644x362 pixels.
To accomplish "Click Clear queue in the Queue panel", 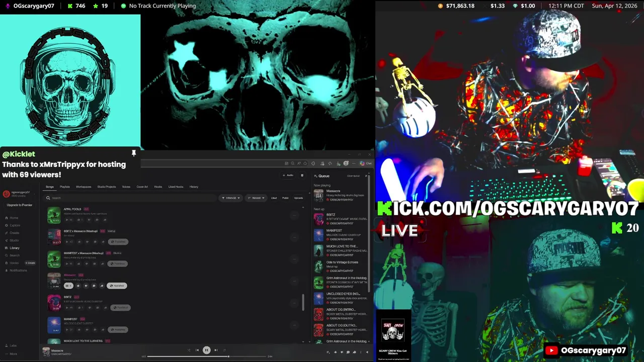I will [353, 175].
